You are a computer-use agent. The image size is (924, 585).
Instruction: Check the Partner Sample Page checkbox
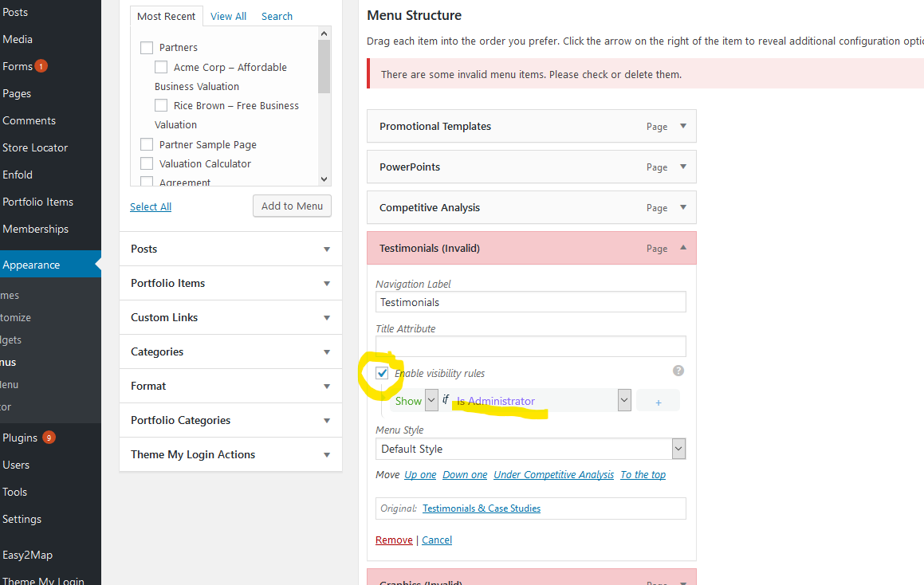(x=147, y=143)
